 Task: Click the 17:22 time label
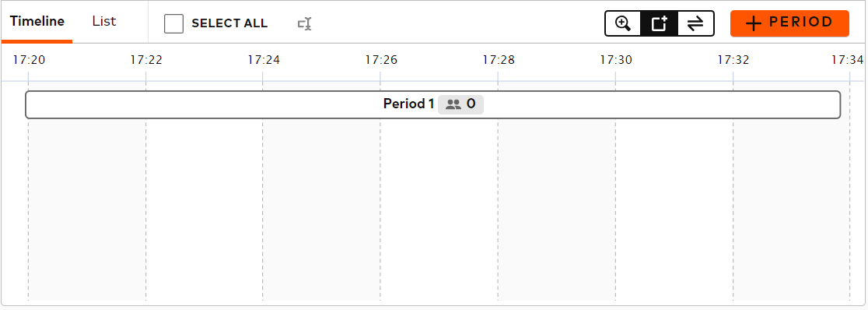pos(146,60)
